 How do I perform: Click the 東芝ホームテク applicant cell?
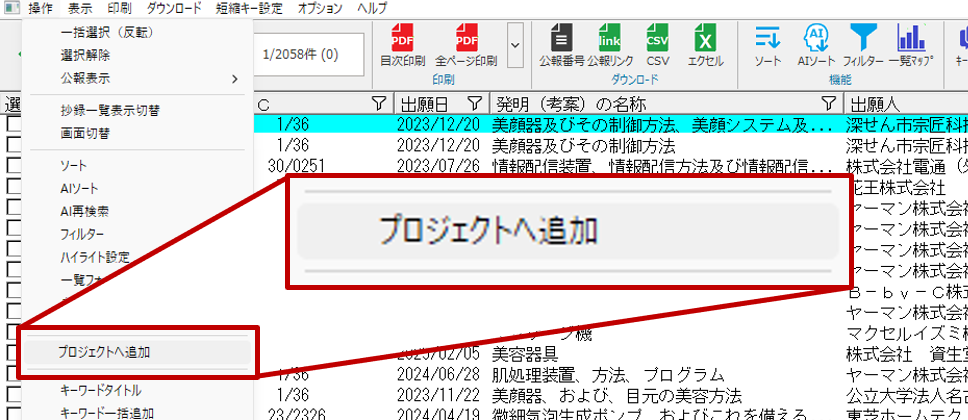point(906,414)
